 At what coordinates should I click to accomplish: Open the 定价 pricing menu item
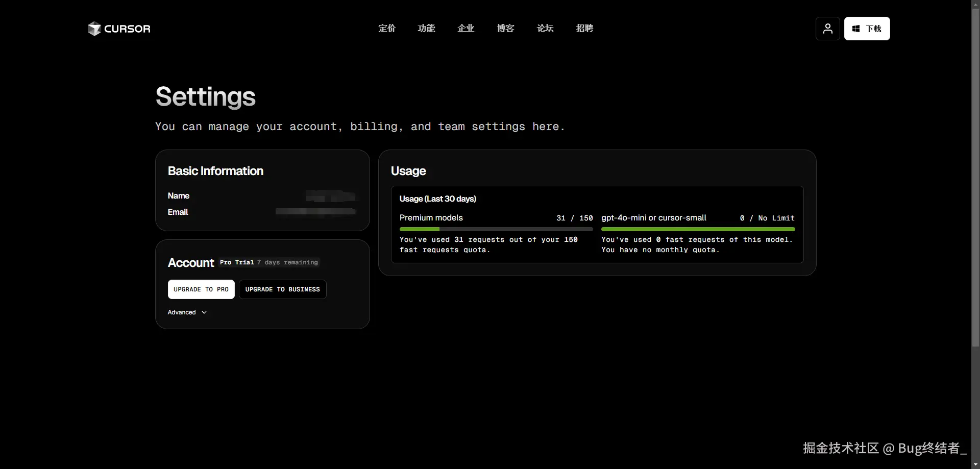tap(387, 29)
